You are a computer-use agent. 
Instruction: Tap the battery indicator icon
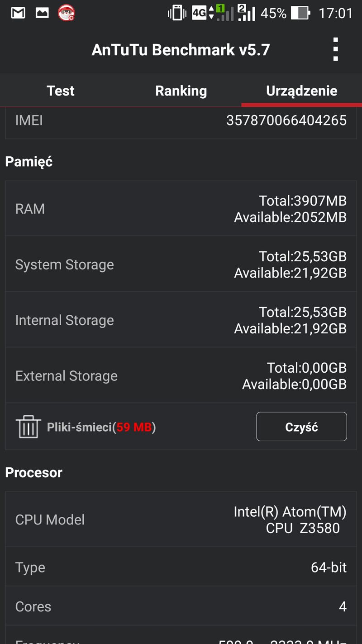(300, 13)
